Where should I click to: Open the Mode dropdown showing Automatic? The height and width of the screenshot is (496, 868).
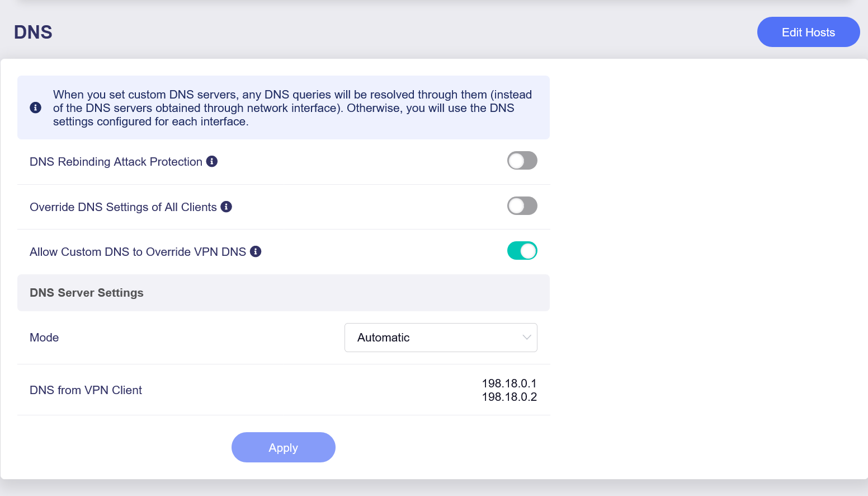click(440, 338)
